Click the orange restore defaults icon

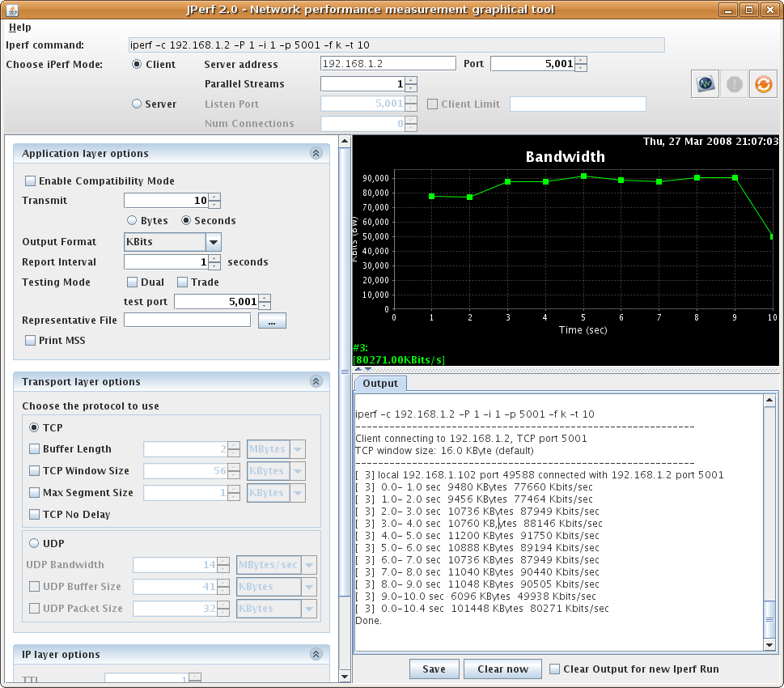[763, 84]
